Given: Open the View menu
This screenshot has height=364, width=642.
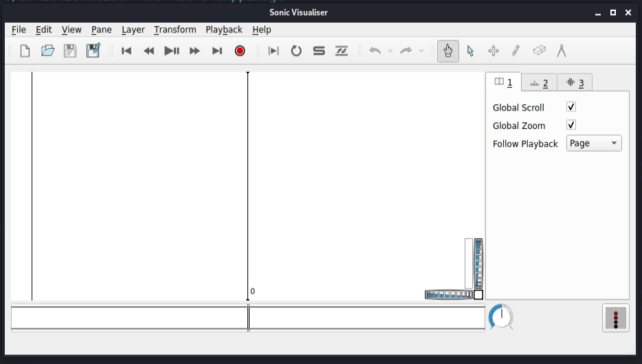Looking at the screenshot, I should coord(71,30).
